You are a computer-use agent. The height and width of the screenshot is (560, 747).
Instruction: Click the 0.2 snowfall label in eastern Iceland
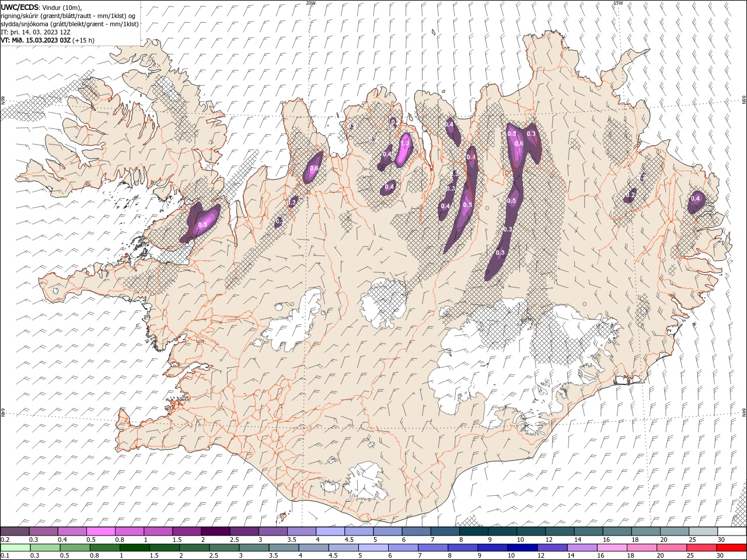(x=631, y=195)
